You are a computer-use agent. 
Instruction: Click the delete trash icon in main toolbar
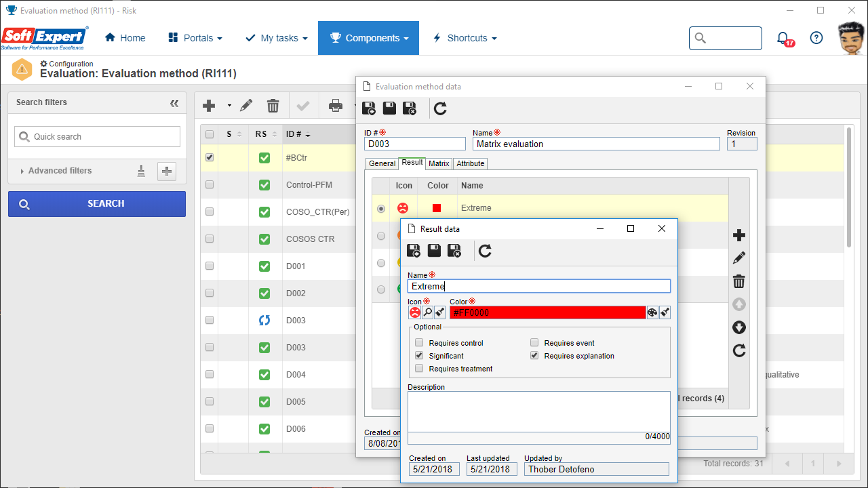(x=273, y=106)
